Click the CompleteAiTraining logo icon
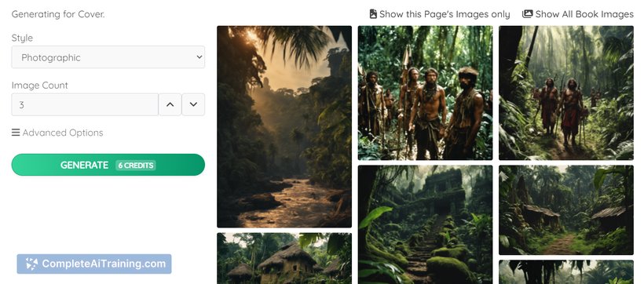Image resolution: width=644 pixels, height=284 pixels. [x=31, y=264]
